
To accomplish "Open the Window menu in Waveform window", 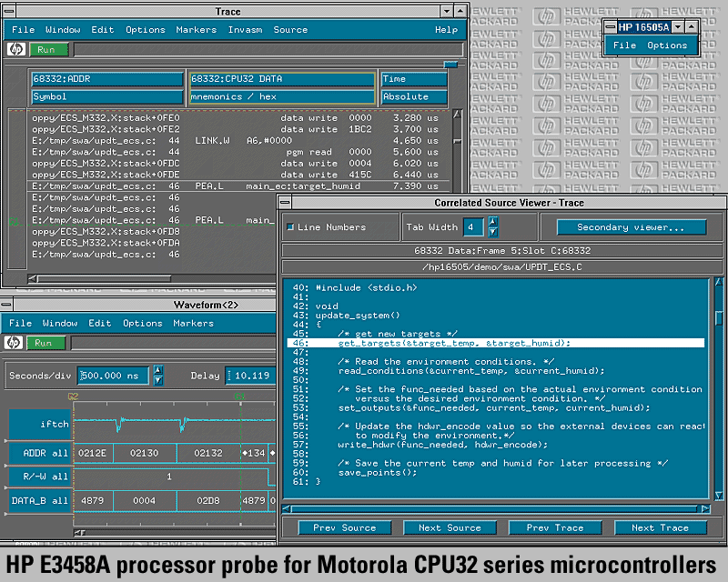I will (x=60, y=323).
